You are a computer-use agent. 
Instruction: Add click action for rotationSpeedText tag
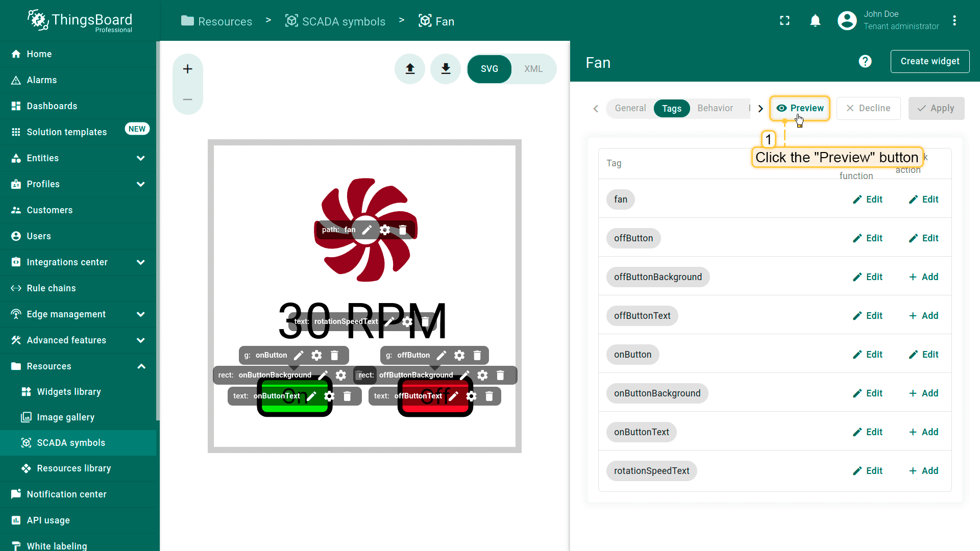[923, 471]
